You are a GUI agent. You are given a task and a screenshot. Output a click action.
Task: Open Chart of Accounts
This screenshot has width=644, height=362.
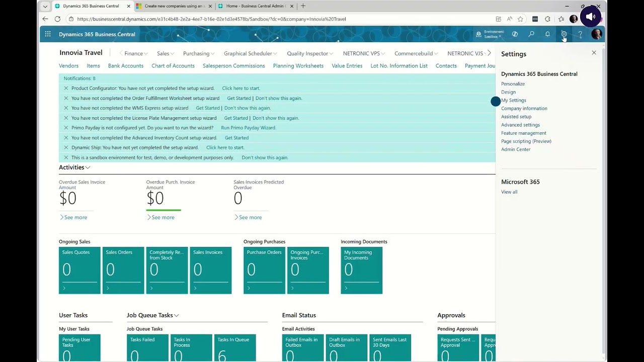173,66
